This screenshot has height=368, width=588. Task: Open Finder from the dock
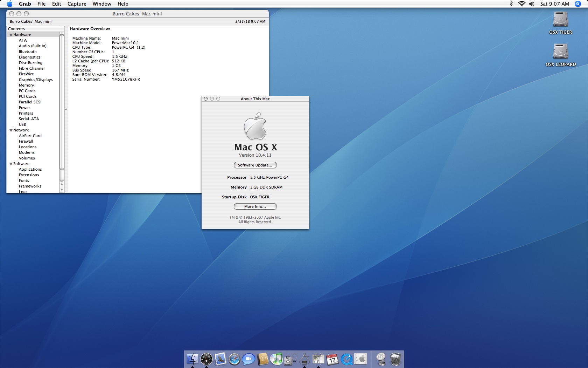point(192,359)
